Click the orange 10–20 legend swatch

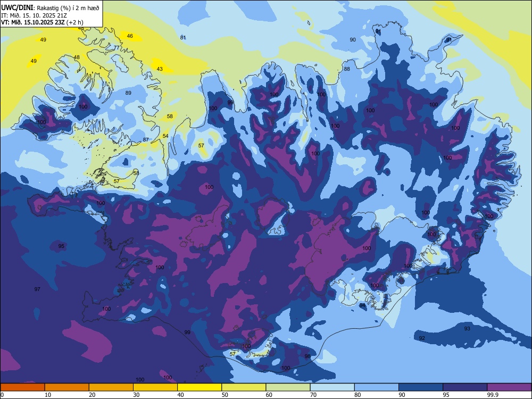pos(67,387)
